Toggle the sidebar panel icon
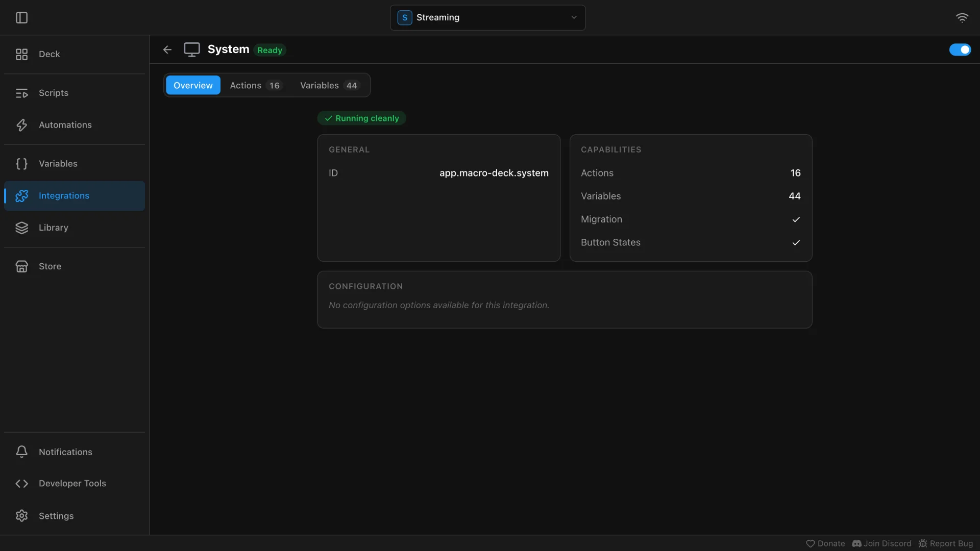The image size is (980, 551). [x=21, y=18]
